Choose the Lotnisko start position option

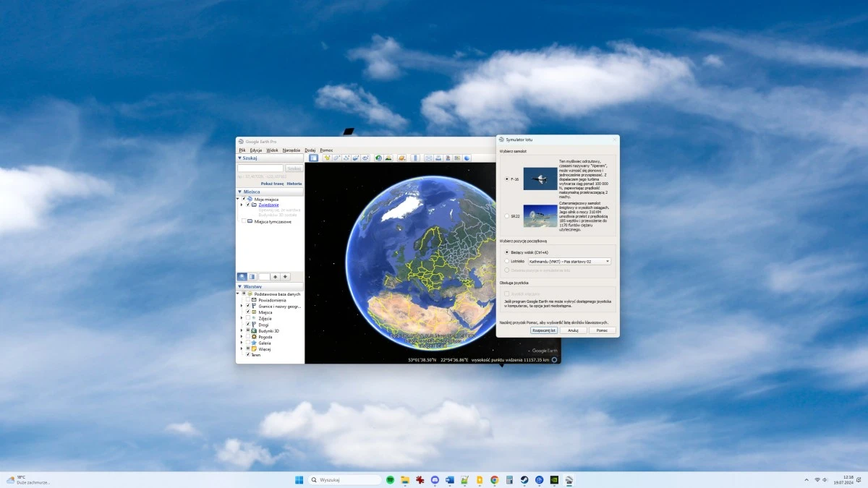click(506, 261)
